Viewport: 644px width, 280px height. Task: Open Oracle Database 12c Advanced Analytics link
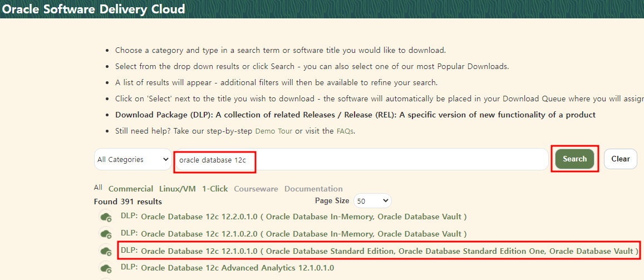[237, 268]
